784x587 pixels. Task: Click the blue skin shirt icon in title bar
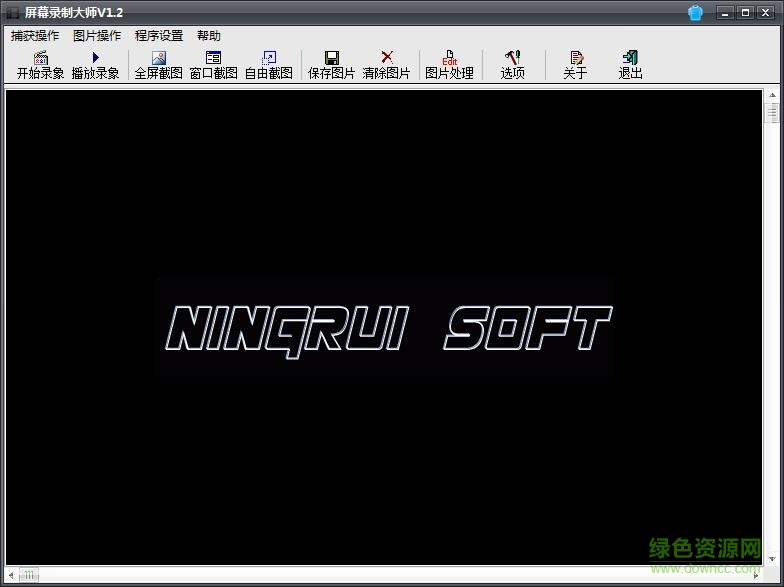pyautogui.click(x=696, y=12)
